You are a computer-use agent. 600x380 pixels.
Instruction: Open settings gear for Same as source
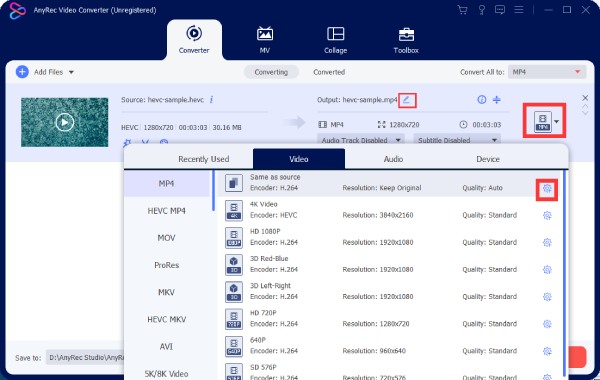(547, 188)
